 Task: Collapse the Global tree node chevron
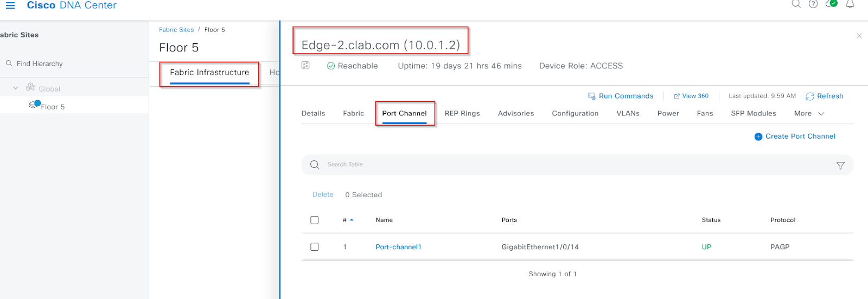[16, 88]
